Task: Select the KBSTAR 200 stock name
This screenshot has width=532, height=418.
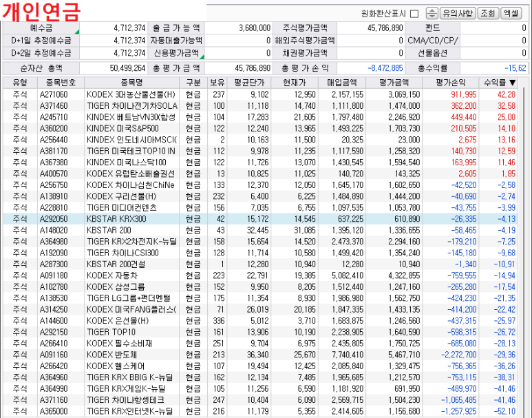Action: [109, 230]
